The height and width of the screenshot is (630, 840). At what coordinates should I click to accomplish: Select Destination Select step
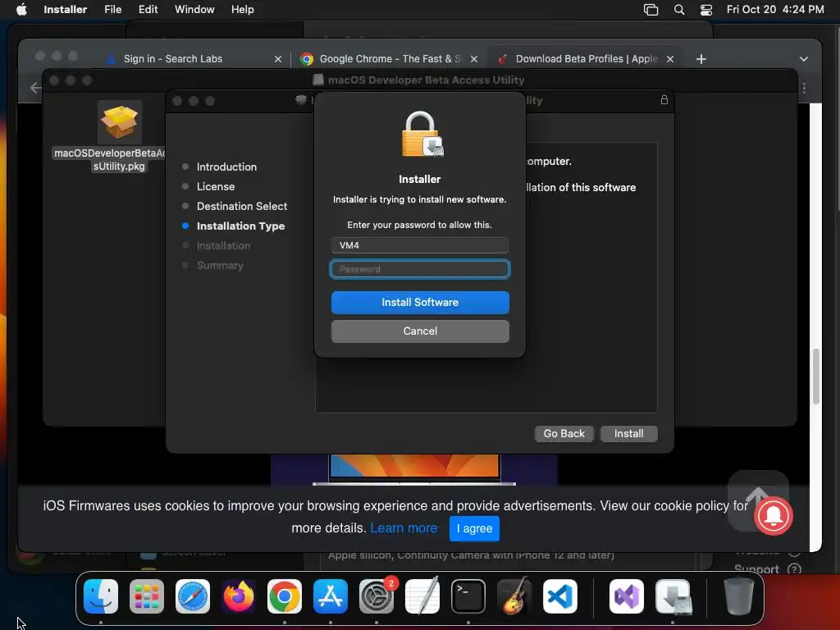pyautogui.click(x=242, y=206)
